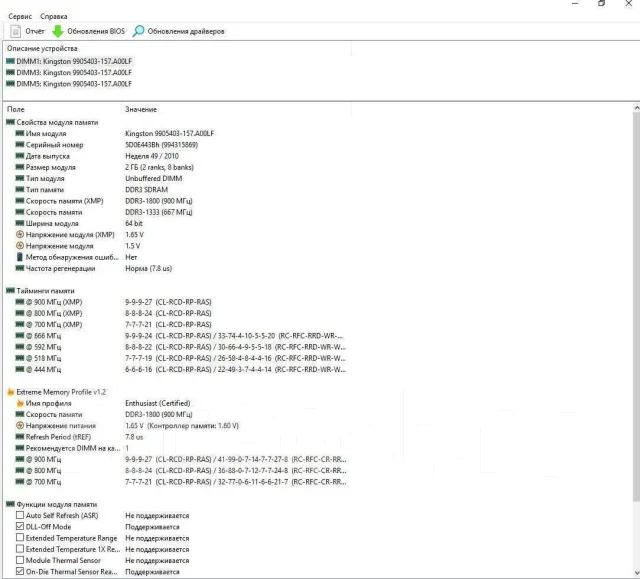Toggle the Auto Self Refresh (ASR) checkbox
The height and width of the screenshot is (579, 640).
pos(20,515)
